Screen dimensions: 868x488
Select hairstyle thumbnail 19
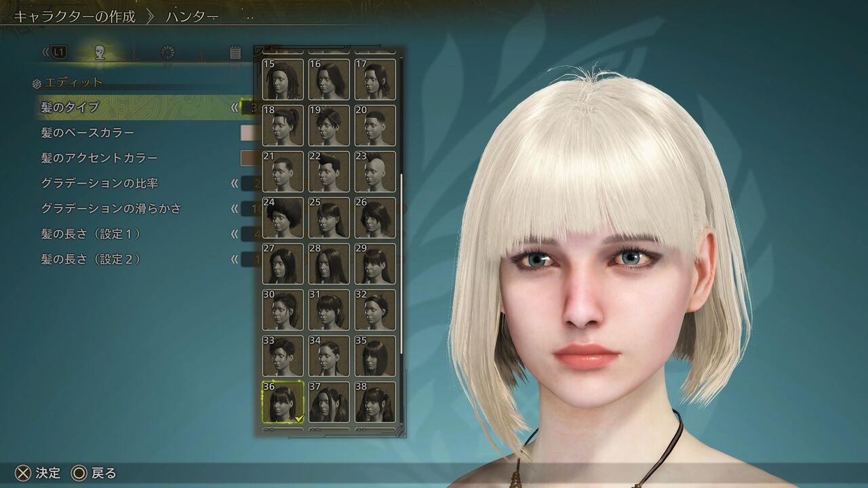click(x=329, y=125)
